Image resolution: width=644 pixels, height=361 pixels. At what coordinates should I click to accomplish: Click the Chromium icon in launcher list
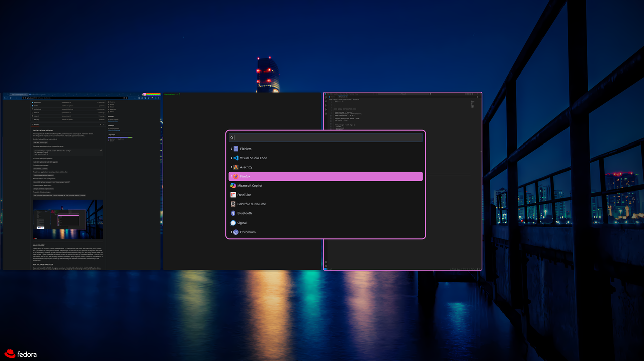tap(236, 232)
